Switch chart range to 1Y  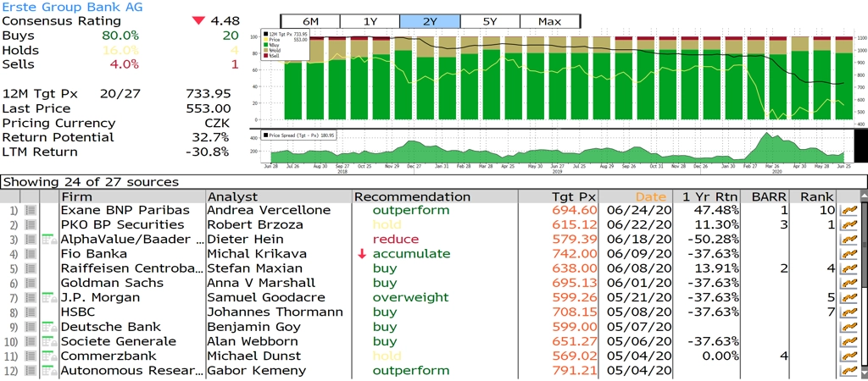[x=370, y=21]
